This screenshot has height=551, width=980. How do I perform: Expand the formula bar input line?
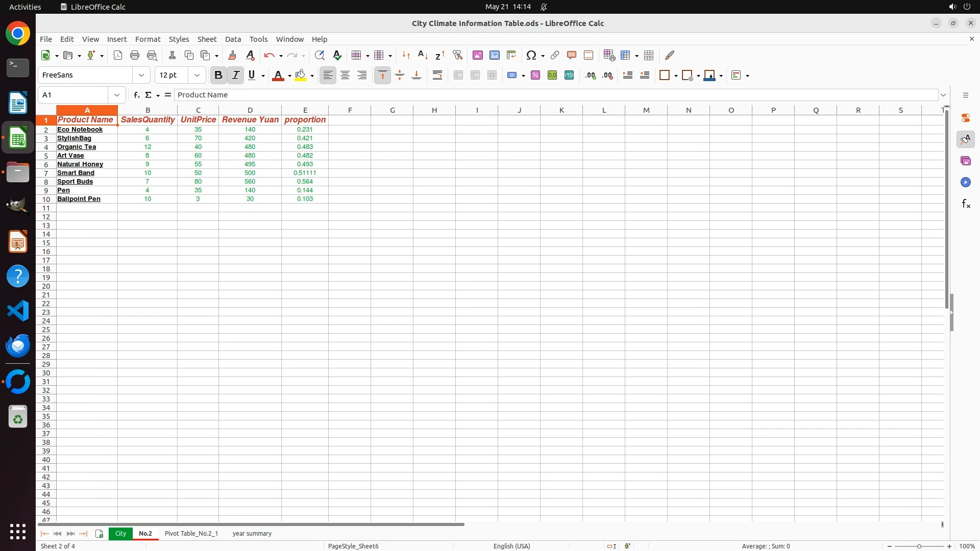(943, 95)
